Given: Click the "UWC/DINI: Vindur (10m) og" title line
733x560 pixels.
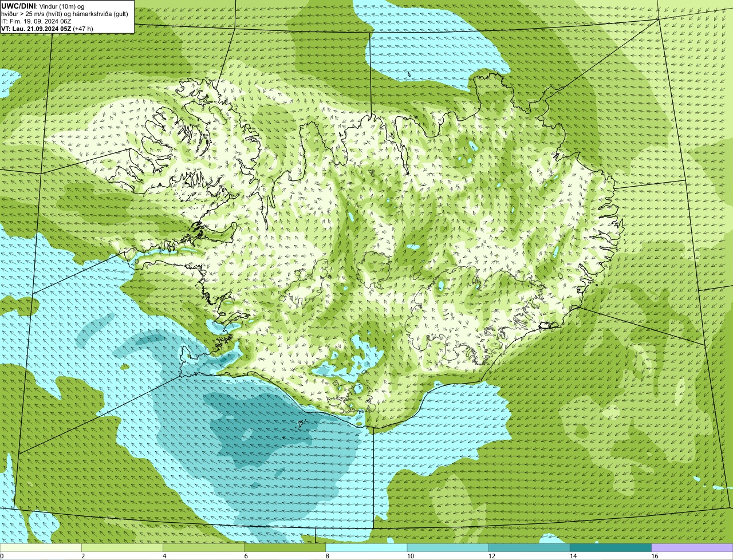Looking at the screenshot, I should click(42, 6).
